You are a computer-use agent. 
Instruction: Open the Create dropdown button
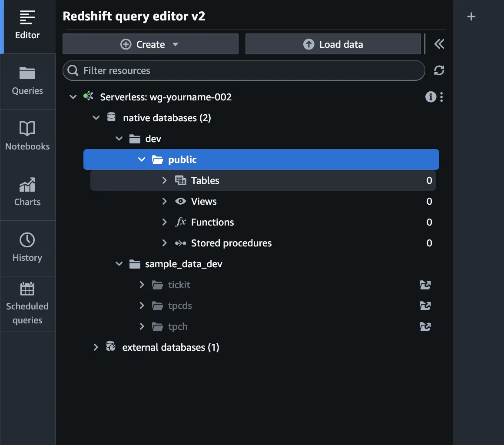150,44
